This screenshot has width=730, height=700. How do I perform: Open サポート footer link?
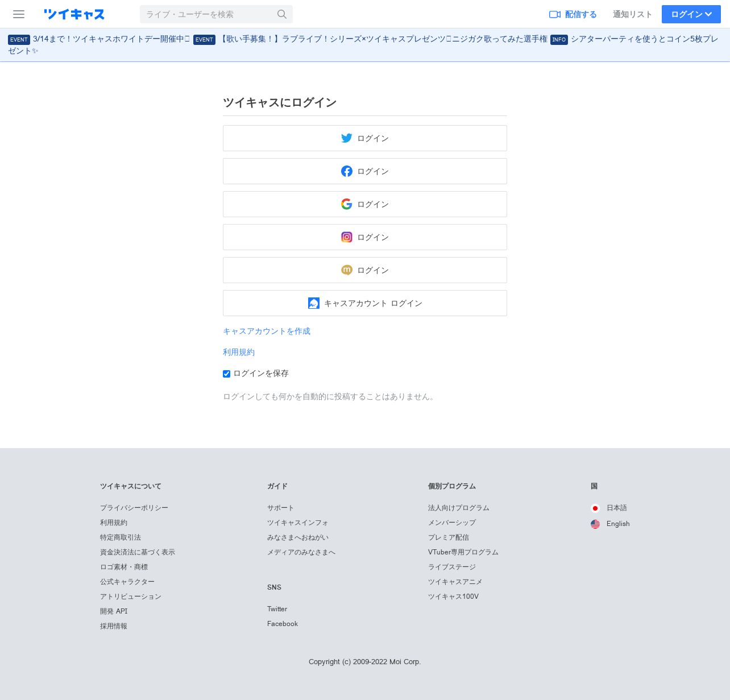point(281,508)
